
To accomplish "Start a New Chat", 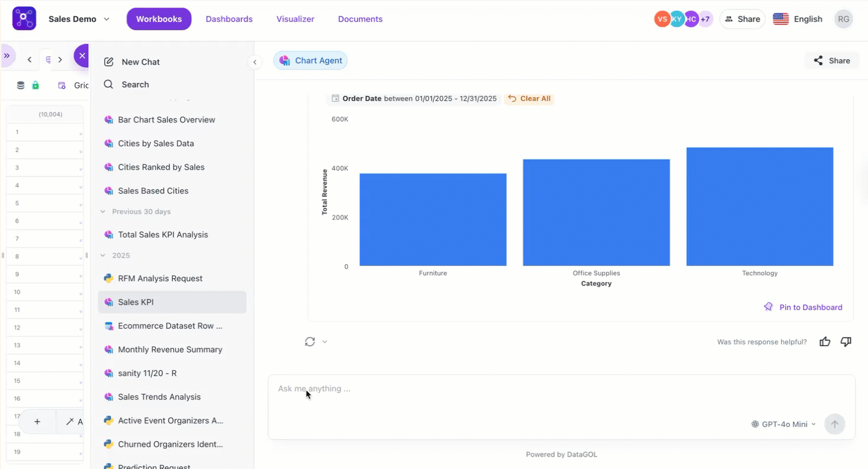I will (x=140, y=62).
